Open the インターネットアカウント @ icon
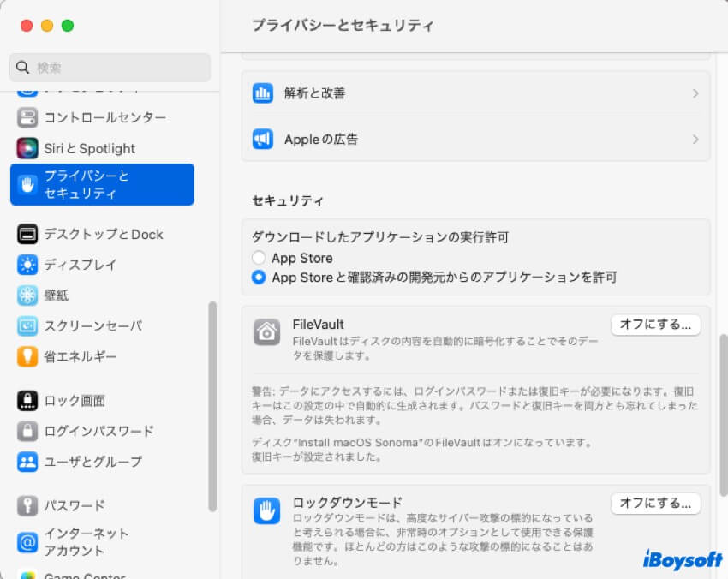 point(27,542)
